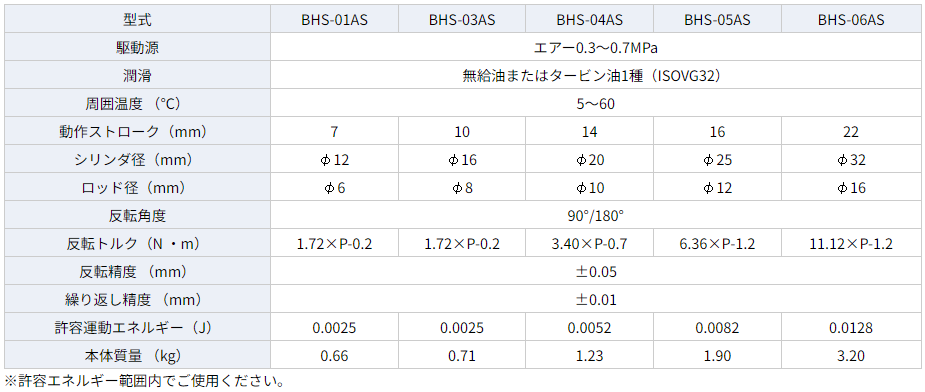
Task: Click the 0.0128 allowable energy cell
Action: pos(851,328)
